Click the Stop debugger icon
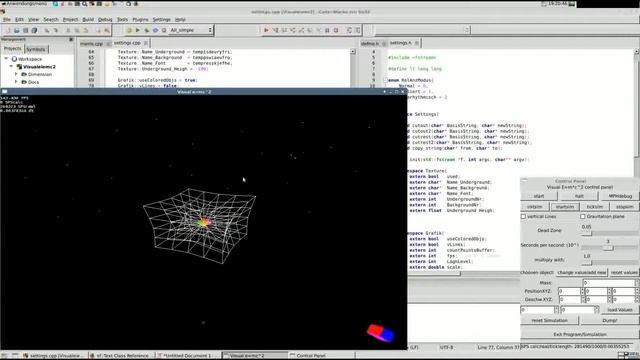 336,30
